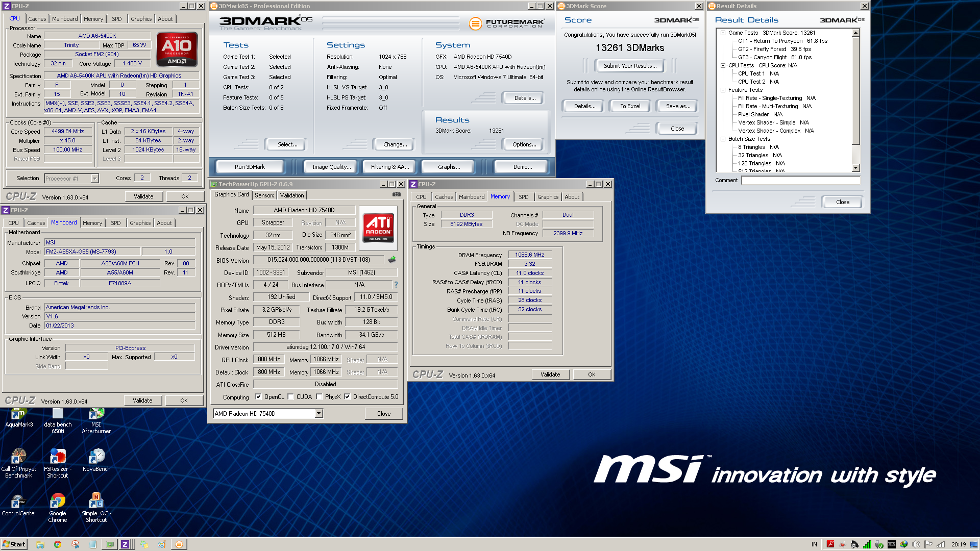Image resolution: width=980 pixels, height=551 pixels.
Task: Open Simple_OC desktop shortcut
Action: (x=96, y=508)
